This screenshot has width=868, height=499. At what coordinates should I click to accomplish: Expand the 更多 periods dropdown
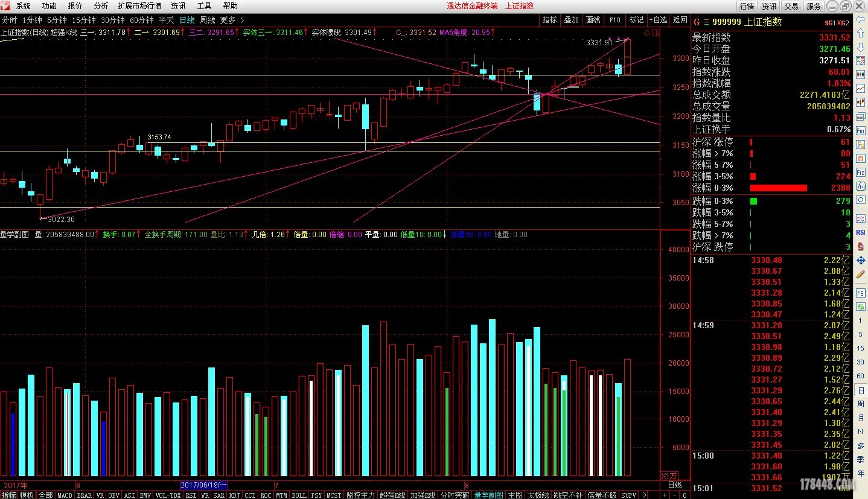click(x=232, y=20)
